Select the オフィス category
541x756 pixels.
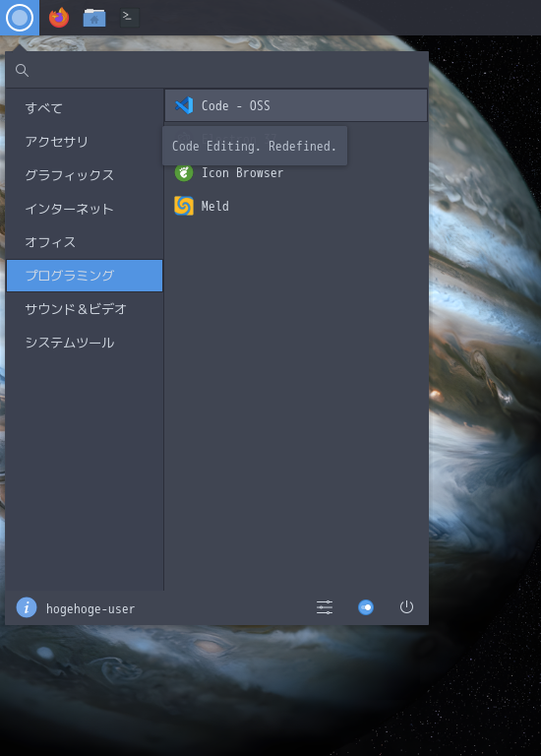coord(85,242)
